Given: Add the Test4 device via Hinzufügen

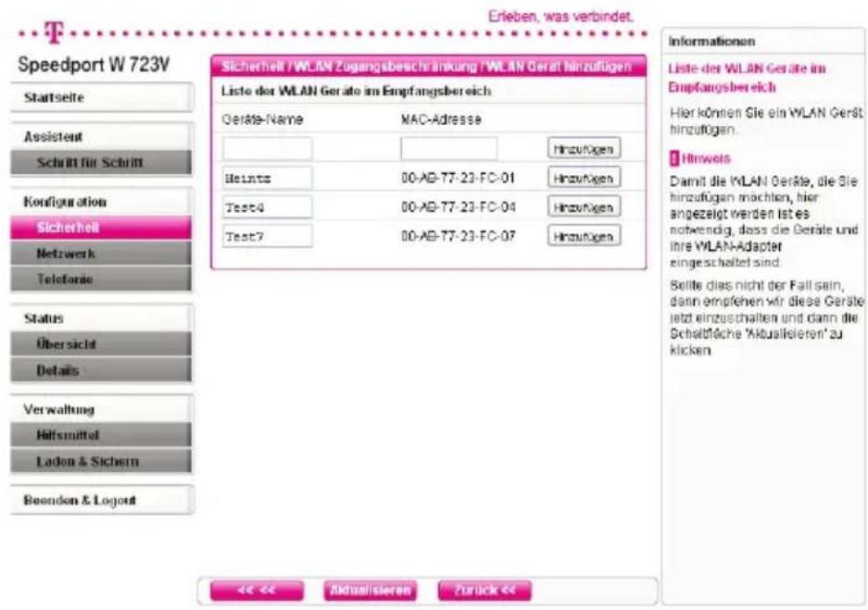Looking at the screenshot, I should [584, 207].
